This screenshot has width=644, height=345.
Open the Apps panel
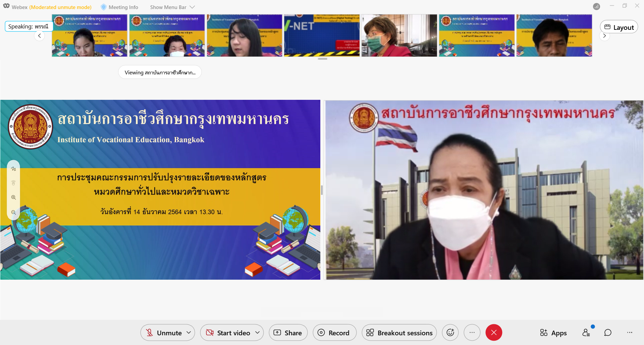pos(553,333)
